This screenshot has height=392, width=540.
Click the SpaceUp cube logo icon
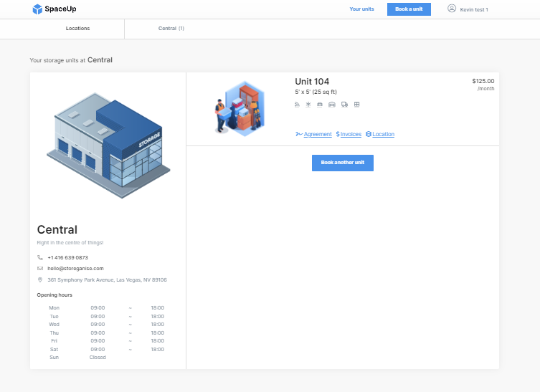pyautogui.click(x=37, y=9)
